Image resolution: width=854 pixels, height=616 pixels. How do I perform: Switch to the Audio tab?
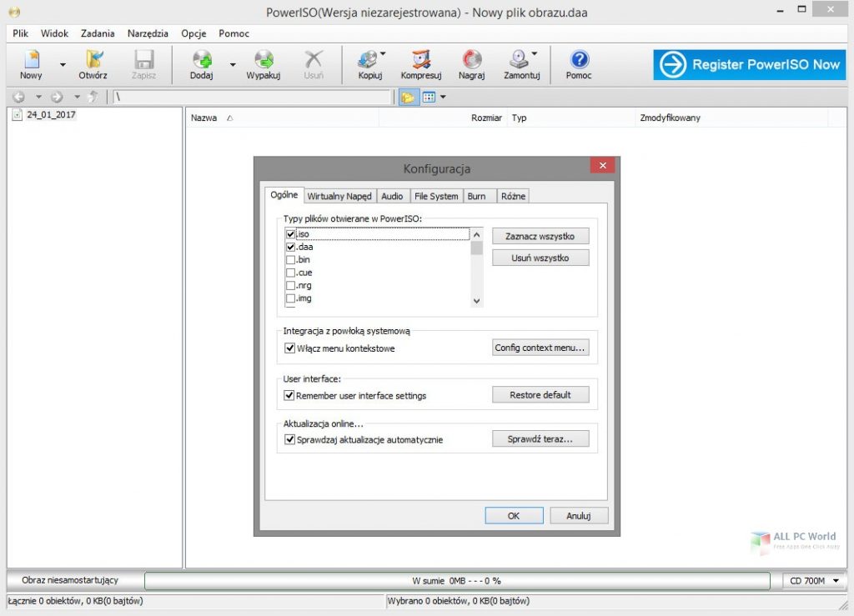[392, 197]
